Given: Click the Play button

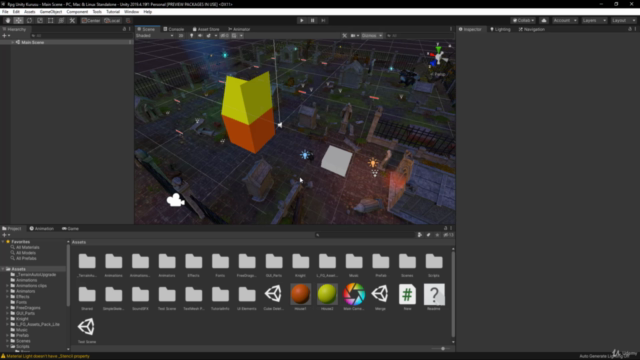Looking at the screenshot, I should click(x=302, y=20).
